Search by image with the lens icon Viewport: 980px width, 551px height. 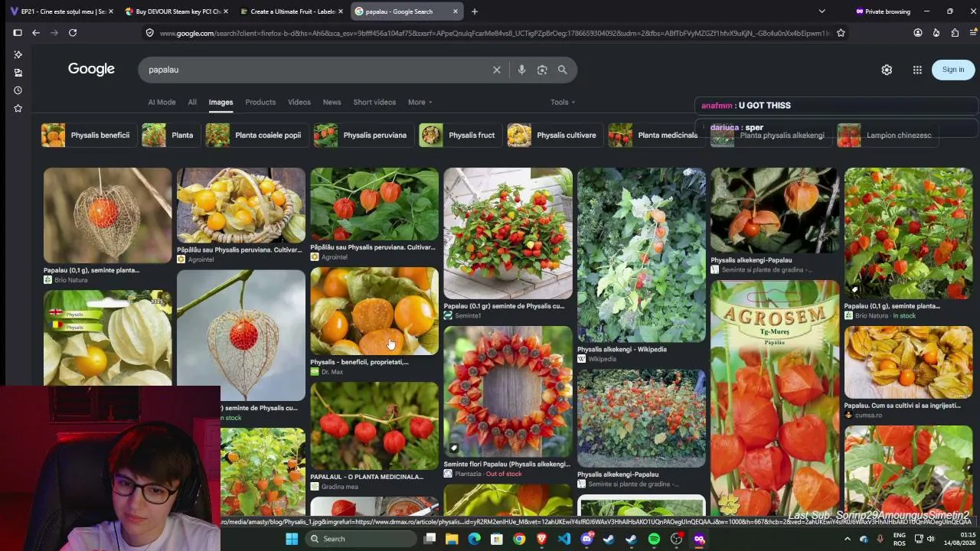pyautogui.click(x=542, y=70)
